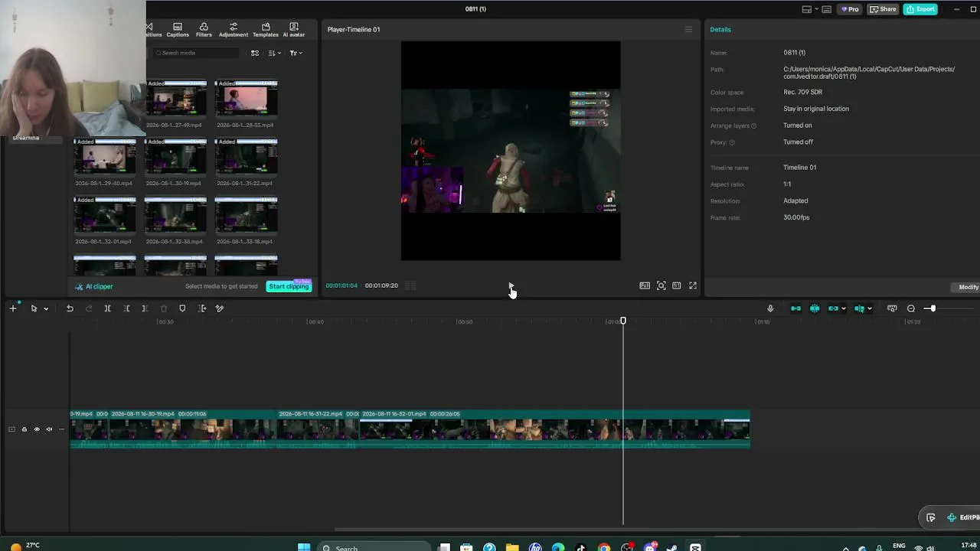
Task: Click the timeline zoom-to-fit icon
Action: click(892, 308)
